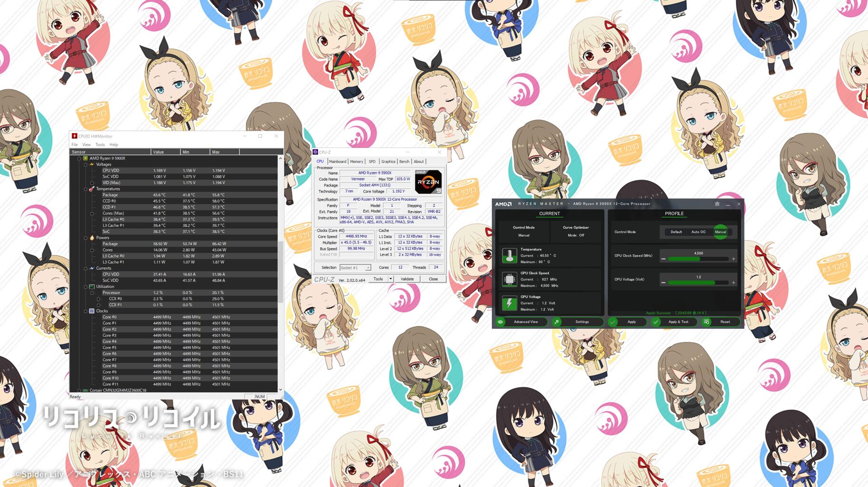Open the CPU-Z Tools dropdown arrow
The height and width of the screenshot is (487, 868).
[391, 279]
